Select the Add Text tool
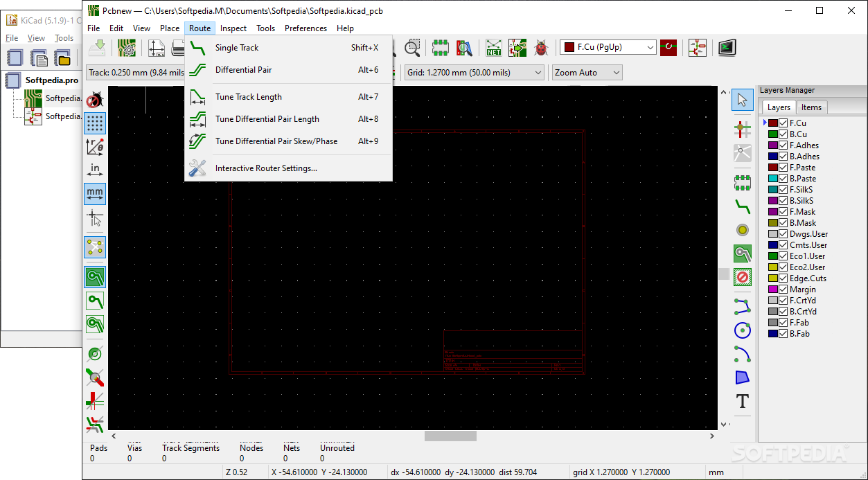 743,401
